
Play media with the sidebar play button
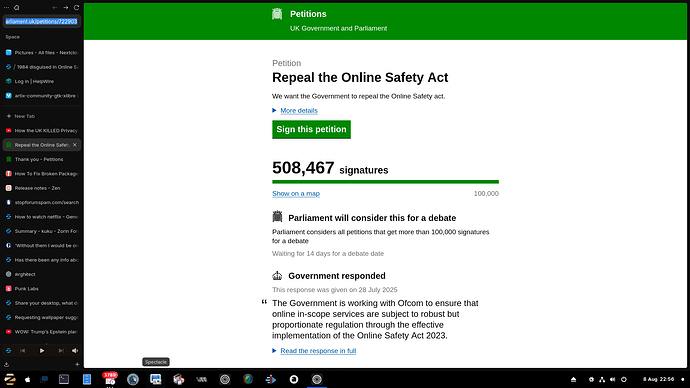(x=42, y=351)
